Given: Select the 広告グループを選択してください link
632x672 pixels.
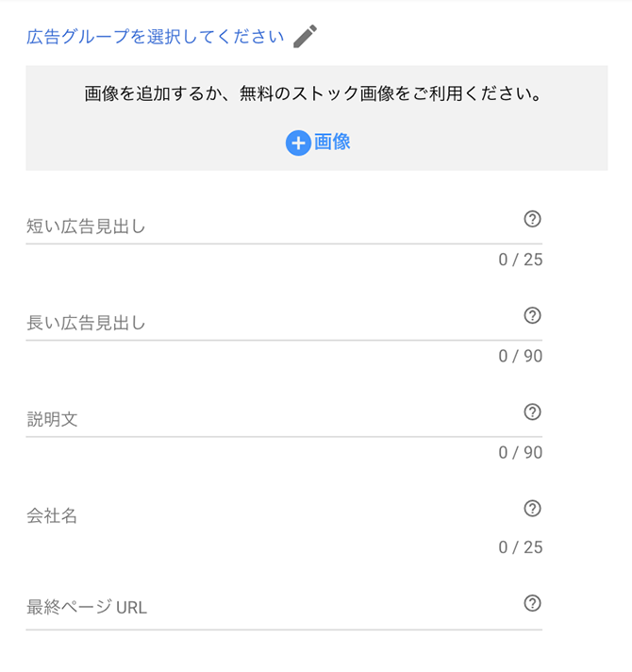Looking at the screenshot, I should (x=155, y=37).
